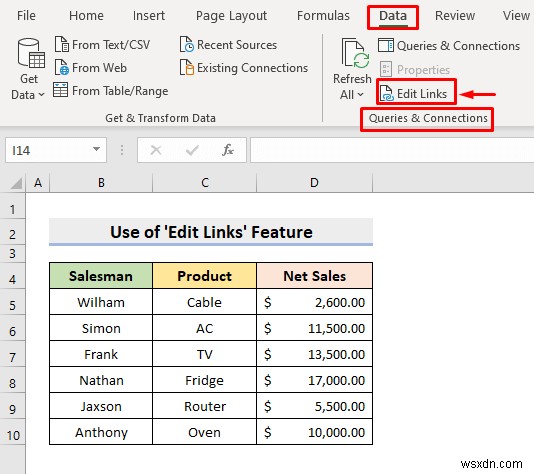Select the cell containing Jaxson
Image resolution: width=534 pixels, height=474 pixels.
tap(101, 406)
